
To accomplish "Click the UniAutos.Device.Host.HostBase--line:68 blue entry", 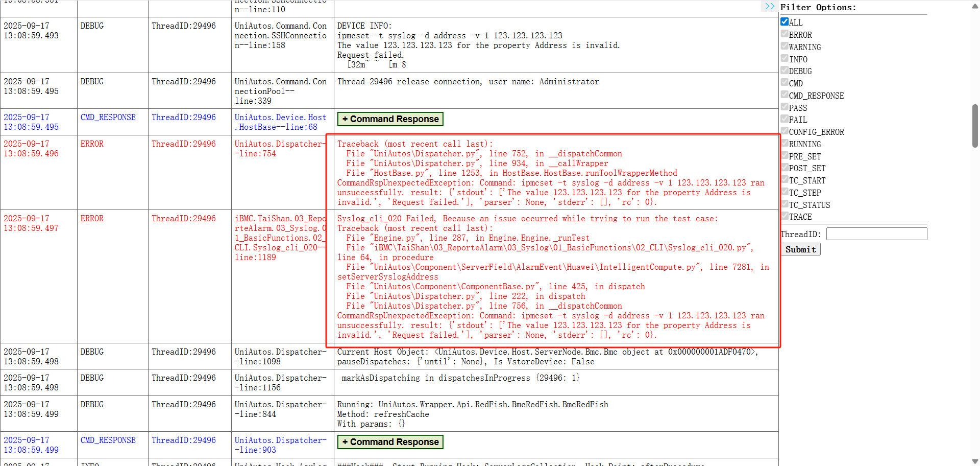I will tap(280, 122).
